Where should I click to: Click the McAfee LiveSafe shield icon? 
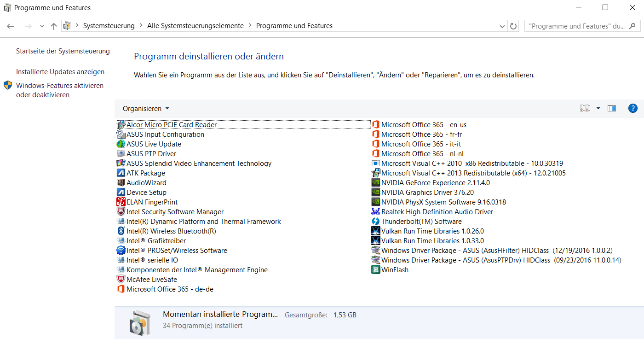coord(121,280)
